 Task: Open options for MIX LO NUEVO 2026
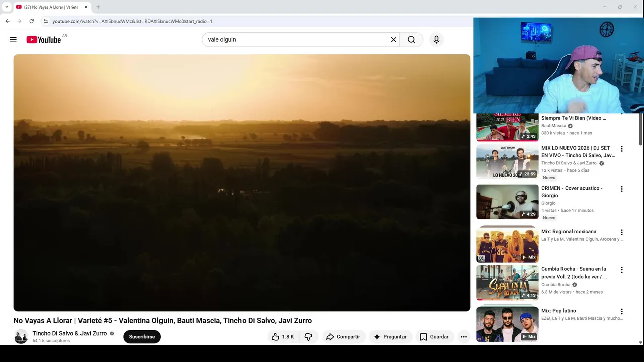pyautogui.click(x=622, y=149)
